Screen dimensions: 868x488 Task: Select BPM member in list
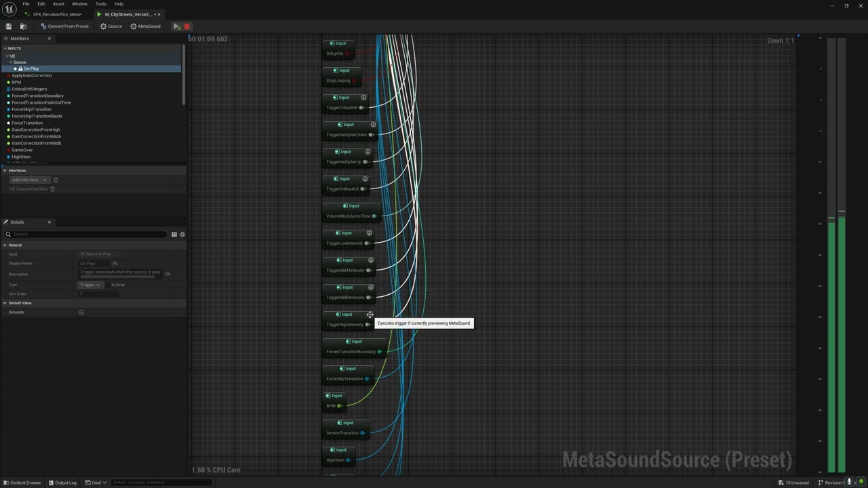pos(16,82)
